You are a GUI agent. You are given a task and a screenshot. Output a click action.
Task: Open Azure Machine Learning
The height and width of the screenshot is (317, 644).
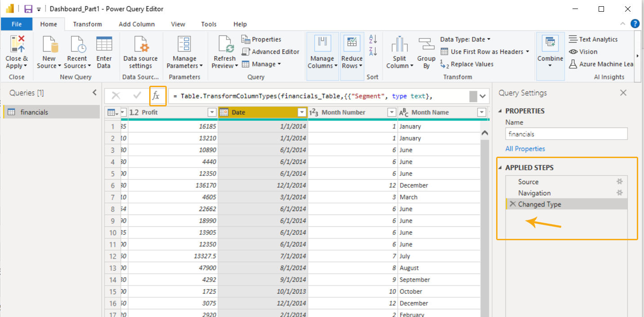601,64
